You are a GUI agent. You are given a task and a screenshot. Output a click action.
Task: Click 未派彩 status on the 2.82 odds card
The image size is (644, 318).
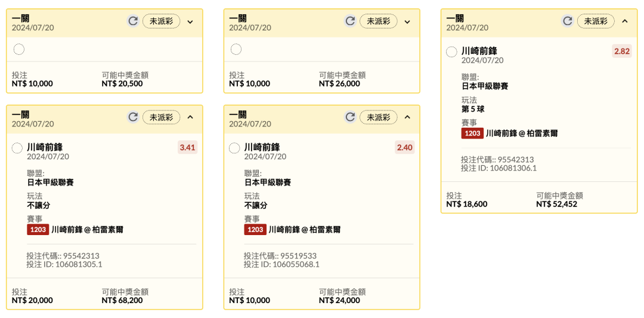point(596,21)
